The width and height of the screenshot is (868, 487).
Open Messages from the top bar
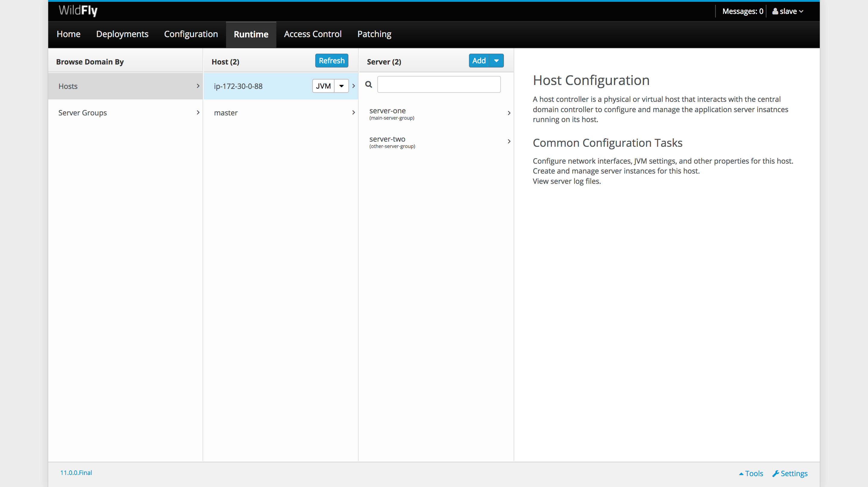click(x=742, y=11)
